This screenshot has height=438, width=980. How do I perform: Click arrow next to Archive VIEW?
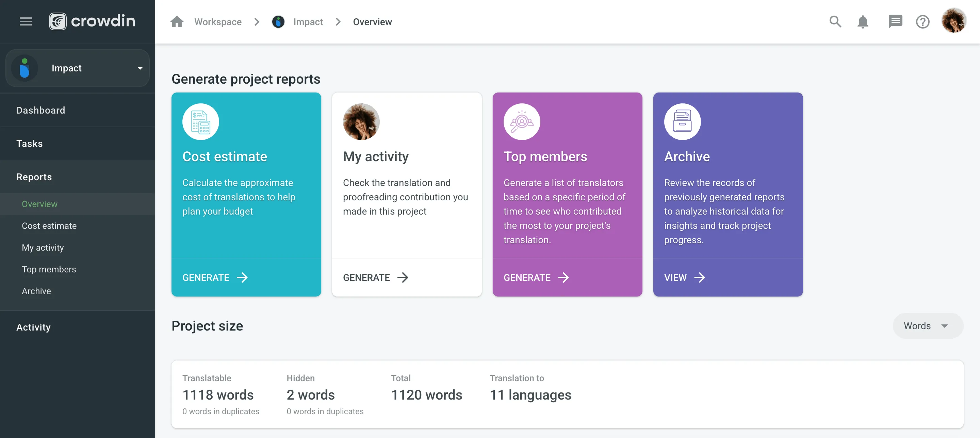click(700, 277)
